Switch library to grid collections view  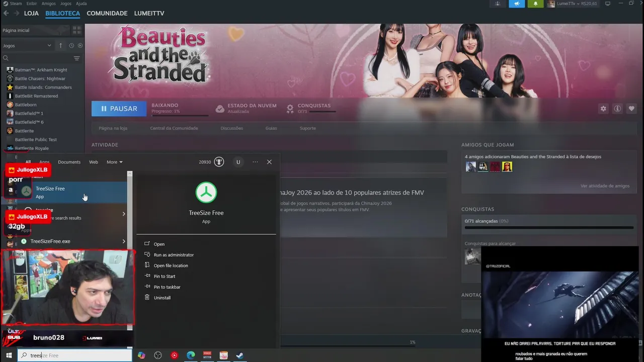(x=76, y=30)
